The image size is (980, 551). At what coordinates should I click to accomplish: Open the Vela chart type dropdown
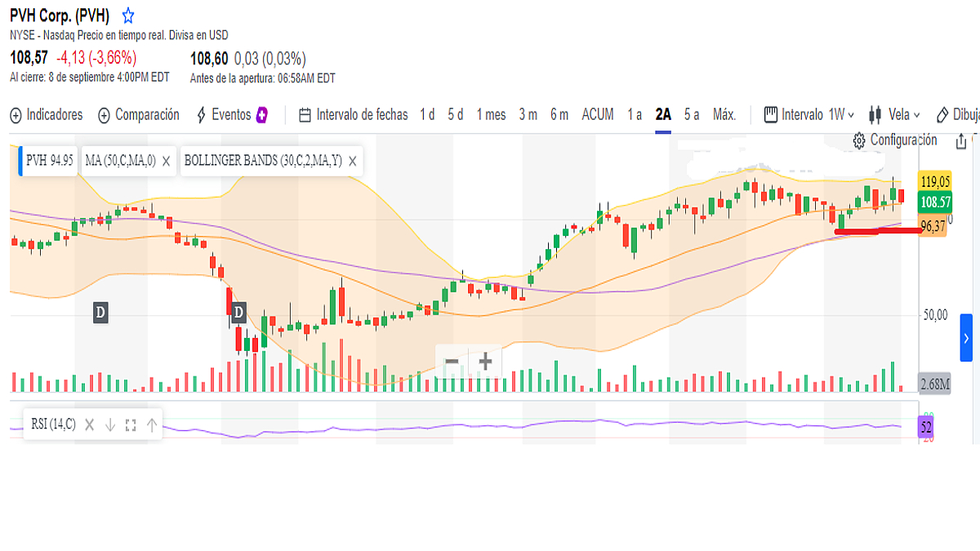click(x=894, y=115)
